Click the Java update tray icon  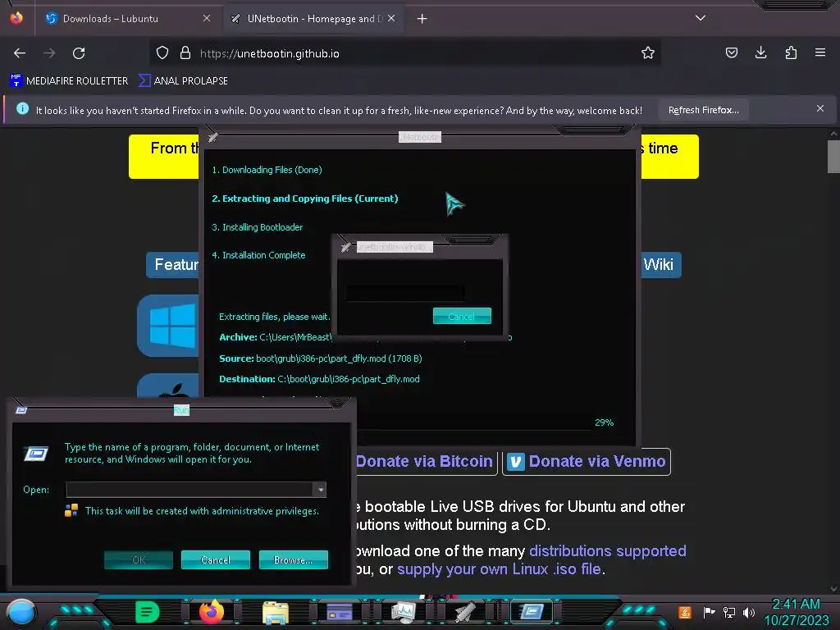tap(685, 612)
